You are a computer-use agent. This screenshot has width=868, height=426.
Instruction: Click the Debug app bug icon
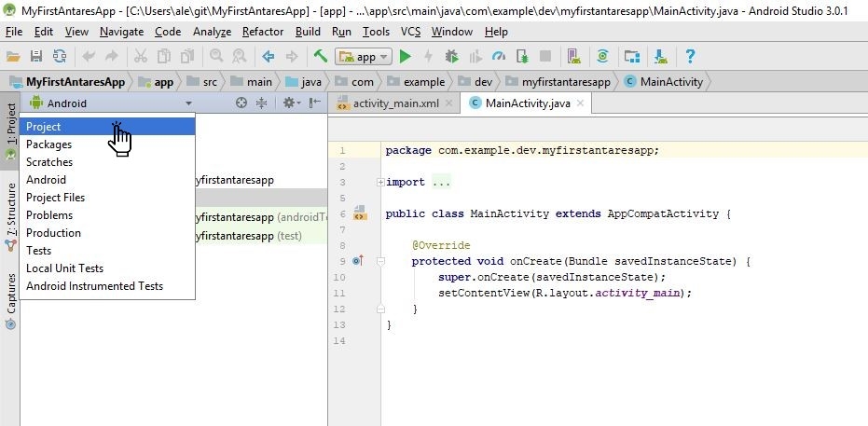(452, 57)
